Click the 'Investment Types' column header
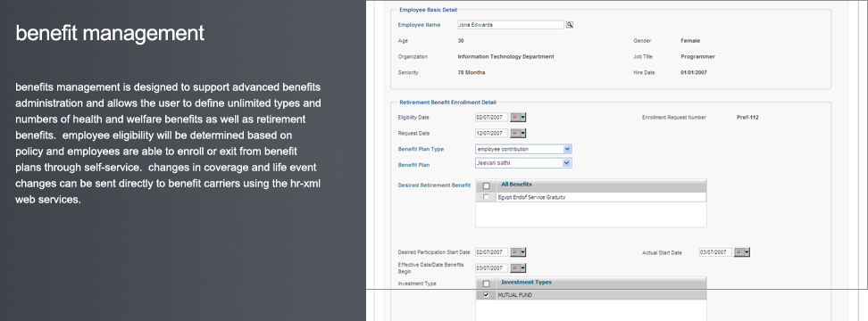This screenshot has height=321, width=868. point(526,283)
